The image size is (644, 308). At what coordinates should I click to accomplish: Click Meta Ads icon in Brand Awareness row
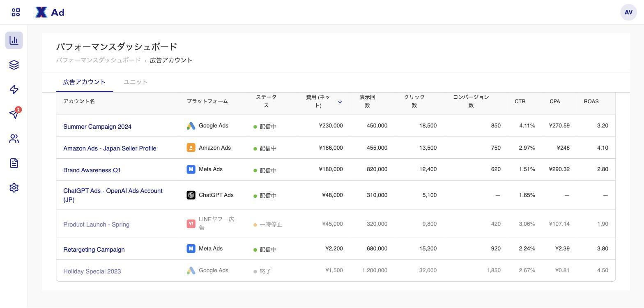coord(191,169)
